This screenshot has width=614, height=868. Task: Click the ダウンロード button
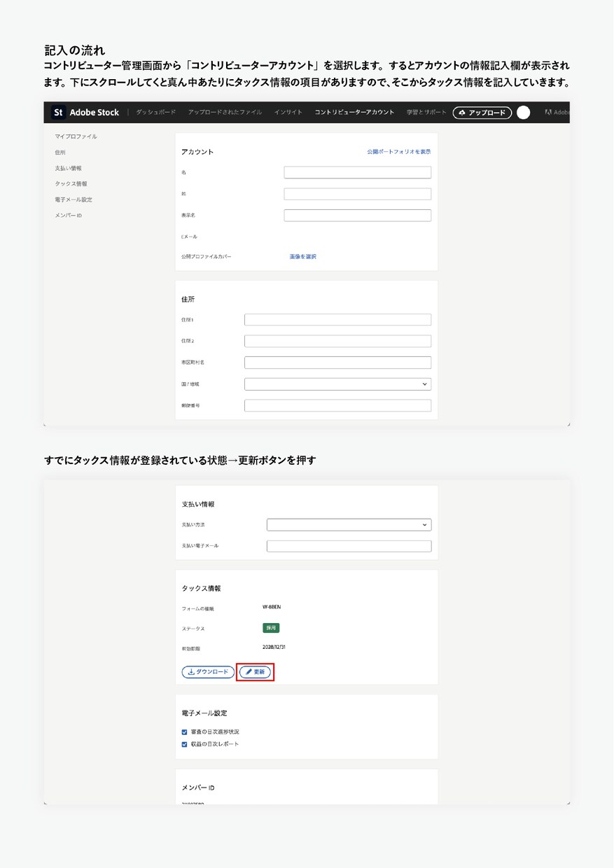pos(208,672)
